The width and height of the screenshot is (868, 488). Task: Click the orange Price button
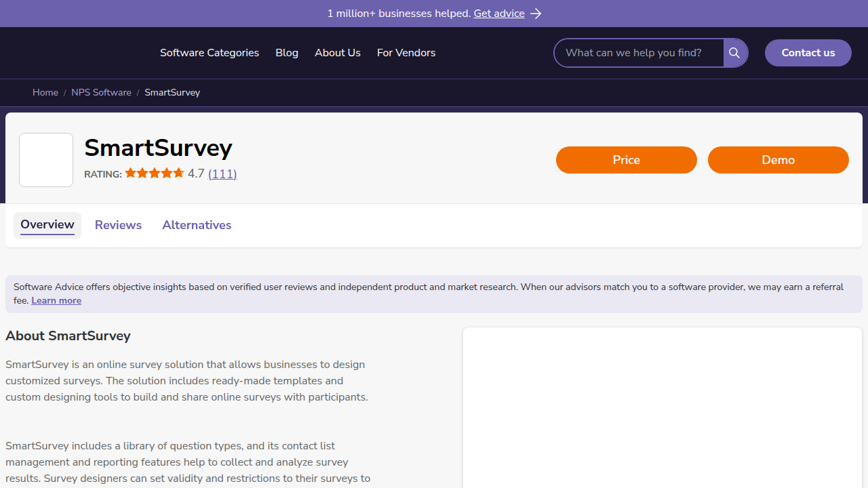tap(627, 160)
